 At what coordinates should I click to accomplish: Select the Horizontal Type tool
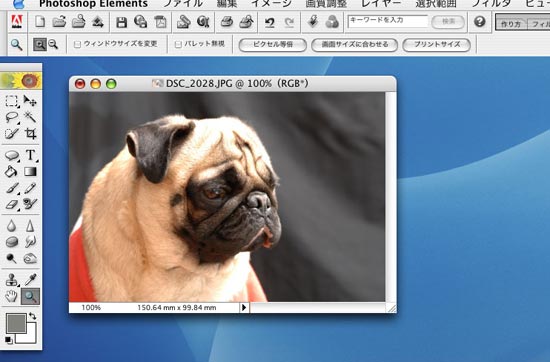(x=31, y=155)
